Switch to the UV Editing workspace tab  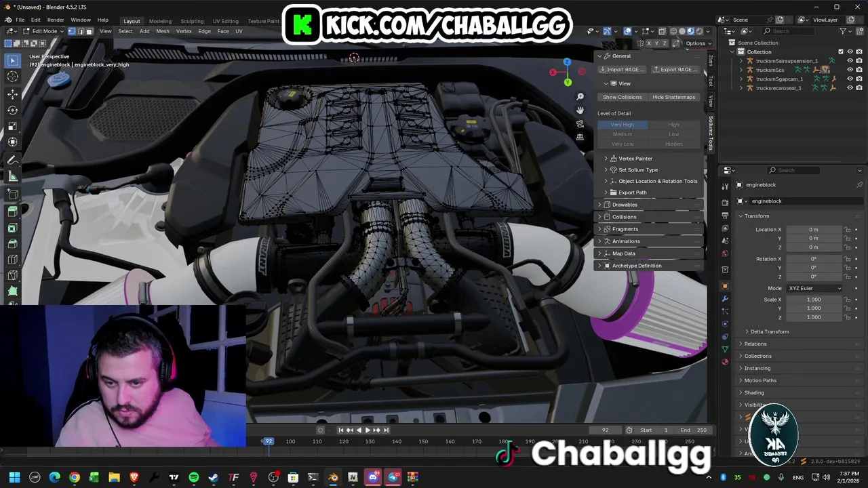pyautogui.click(x=225, y=21)
